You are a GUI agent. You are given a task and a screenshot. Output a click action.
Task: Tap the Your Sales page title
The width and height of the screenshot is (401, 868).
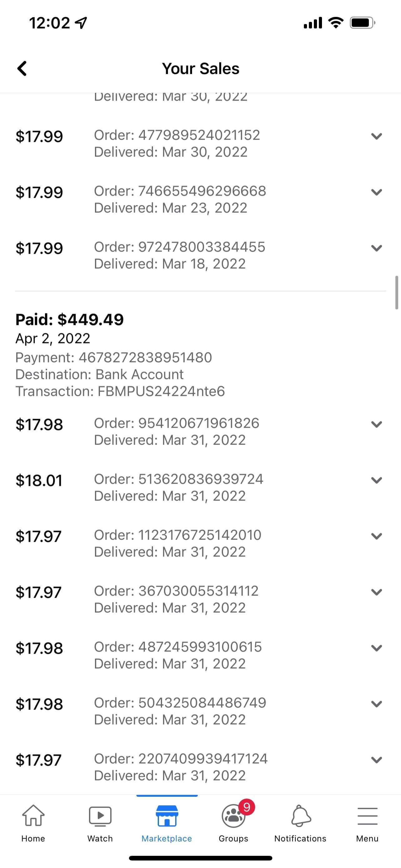point(201,69)
